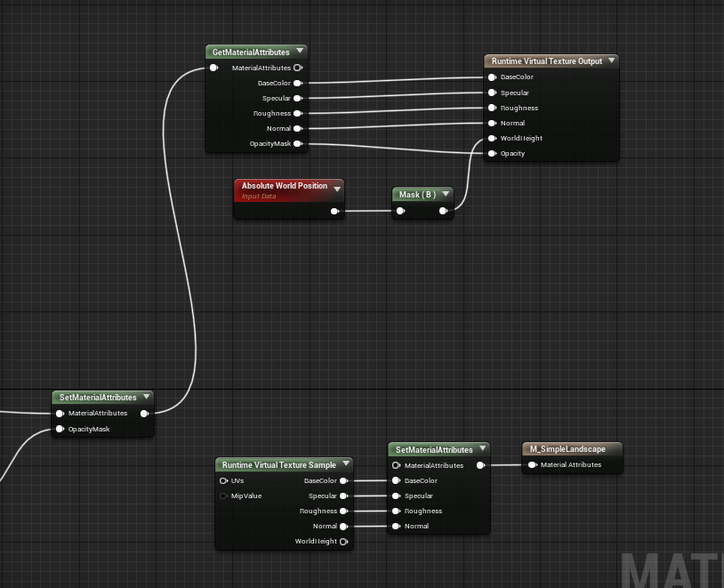Click Absolute World Position output pin
The height and width of the screenshot is (588, 724).
(335, 211)
